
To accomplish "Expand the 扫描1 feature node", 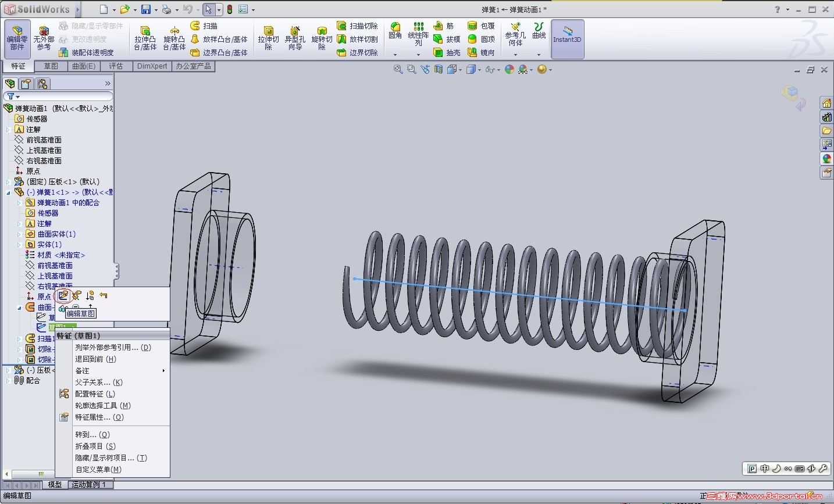I will (19, 338).
